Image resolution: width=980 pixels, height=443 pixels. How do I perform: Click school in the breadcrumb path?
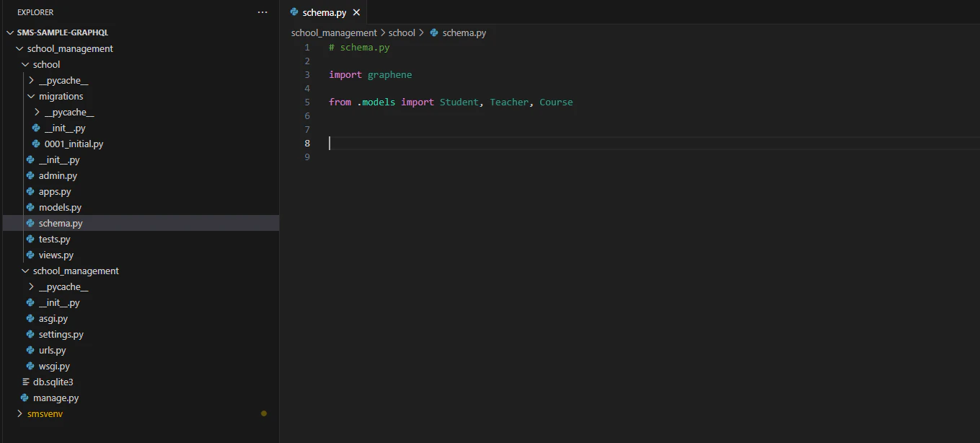[402, 32]
